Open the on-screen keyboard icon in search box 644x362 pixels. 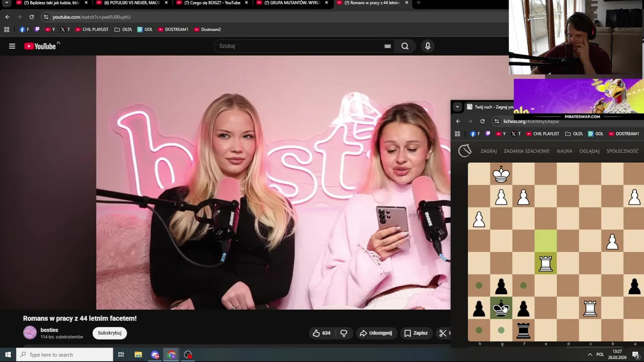click(x=387, y=46)
